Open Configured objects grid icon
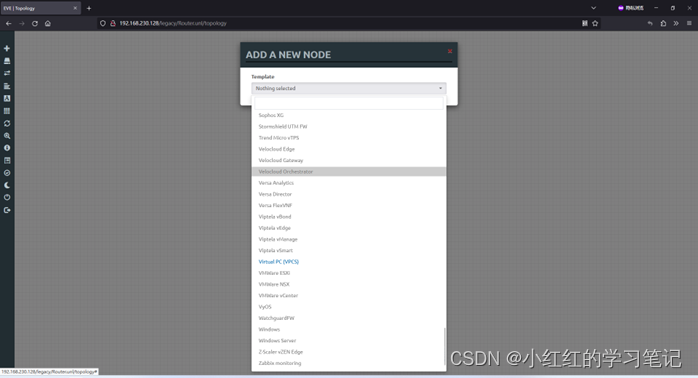 click(x=7, y=111)
